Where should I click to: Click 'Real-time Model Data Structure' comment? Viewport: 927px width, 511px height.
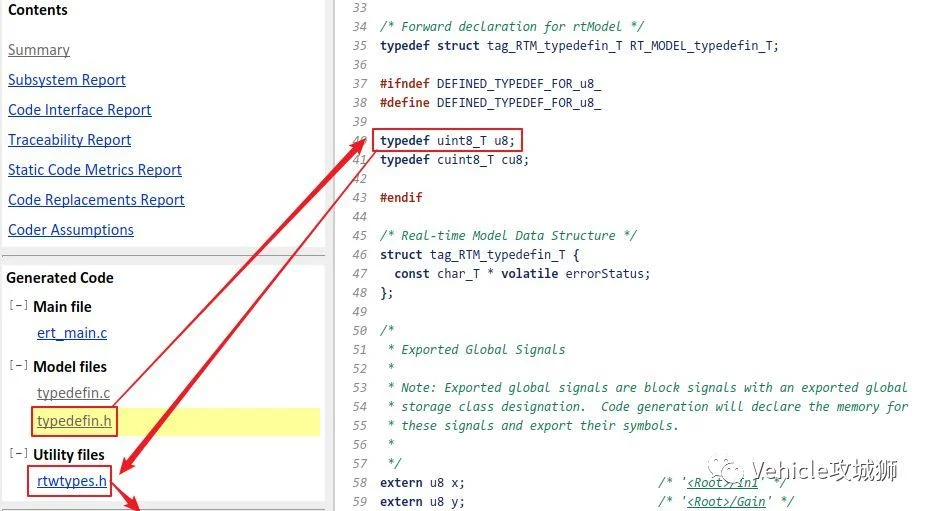coord(508,235)
